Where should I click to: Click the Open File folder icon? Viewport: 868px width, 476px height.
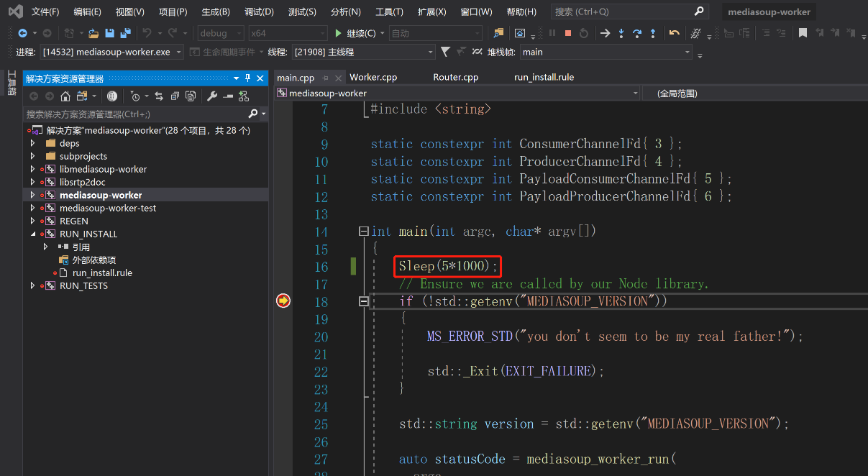(x=93, y=33)
